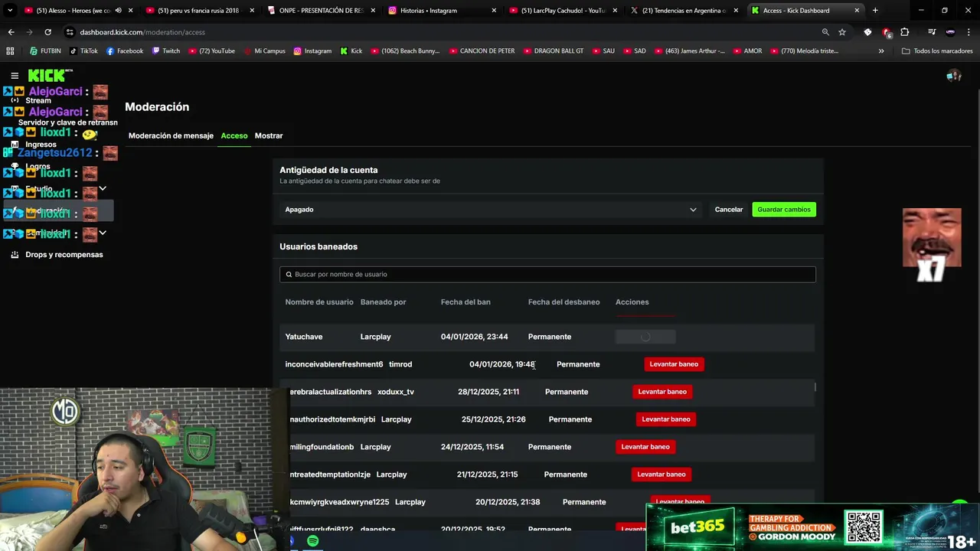Click the bet365 advertisement banner
This screenshot has width=980, height=551.
(x=812, y=527)
